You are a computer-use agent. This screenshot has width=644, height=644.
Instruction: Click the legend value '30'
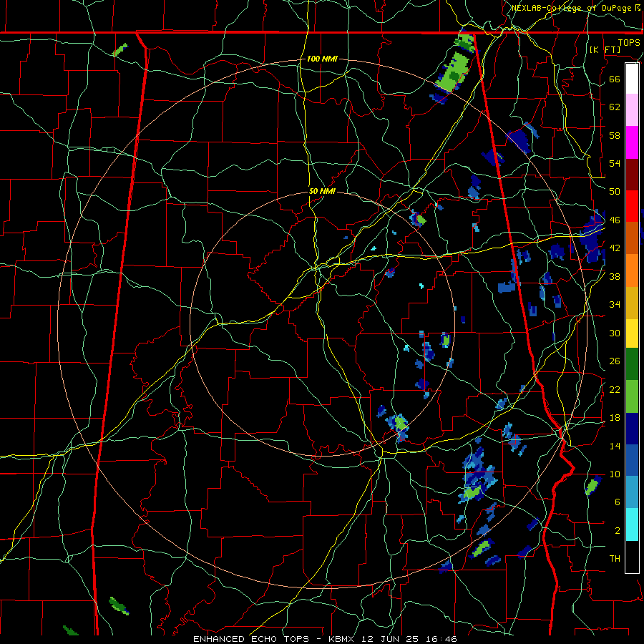click(x=615, y=333)
